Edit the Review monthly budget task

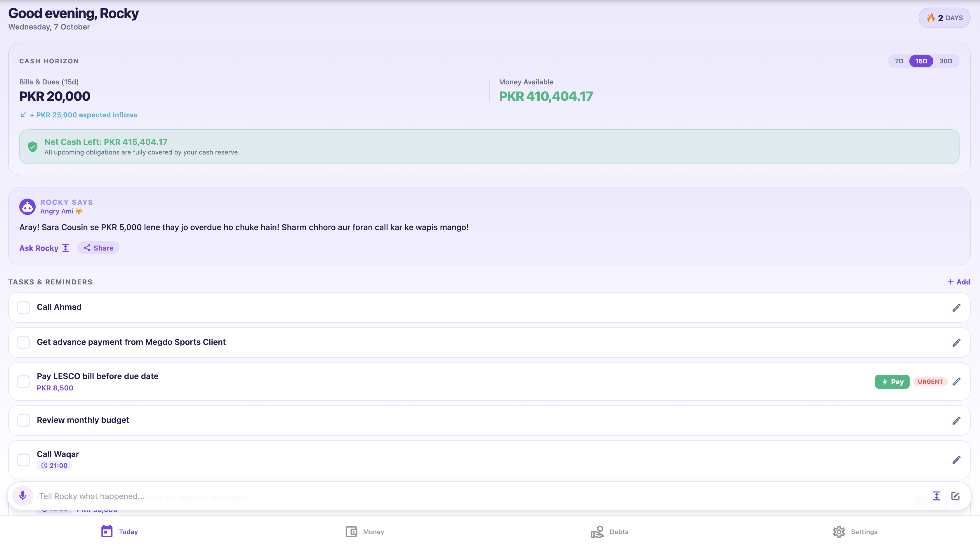click(x=956, y=421)
